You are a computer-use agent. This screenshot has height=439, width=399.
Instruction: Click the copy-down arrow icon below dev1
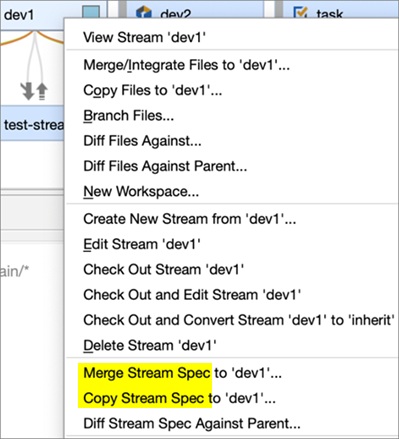click(x=28, y=91)
